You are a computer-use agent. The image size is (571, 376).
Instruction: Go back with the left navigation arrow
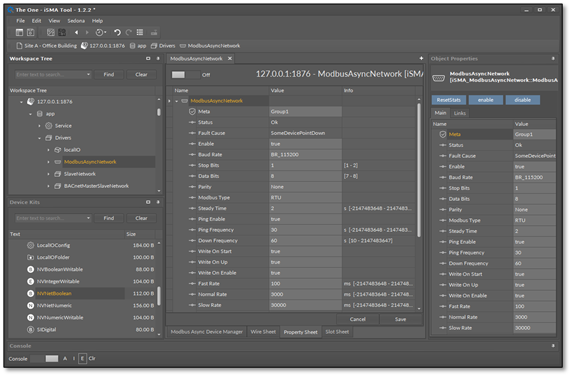pyautogui.click(x=76, y=32)
